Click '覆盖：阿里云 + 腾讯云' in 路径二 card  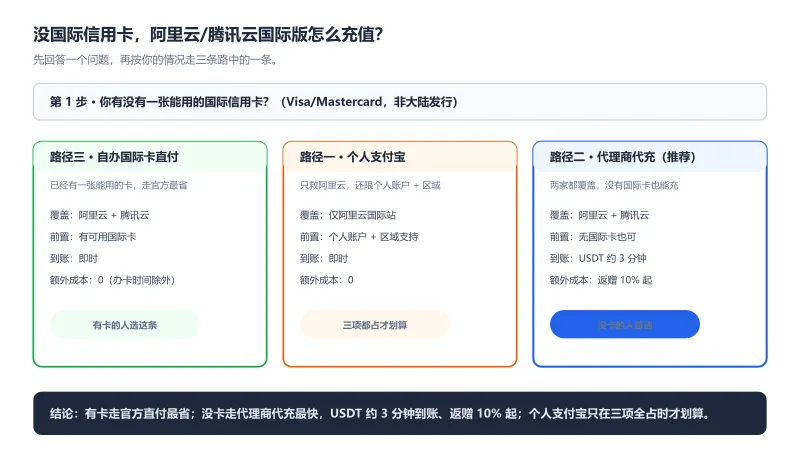tap(599, 215)
